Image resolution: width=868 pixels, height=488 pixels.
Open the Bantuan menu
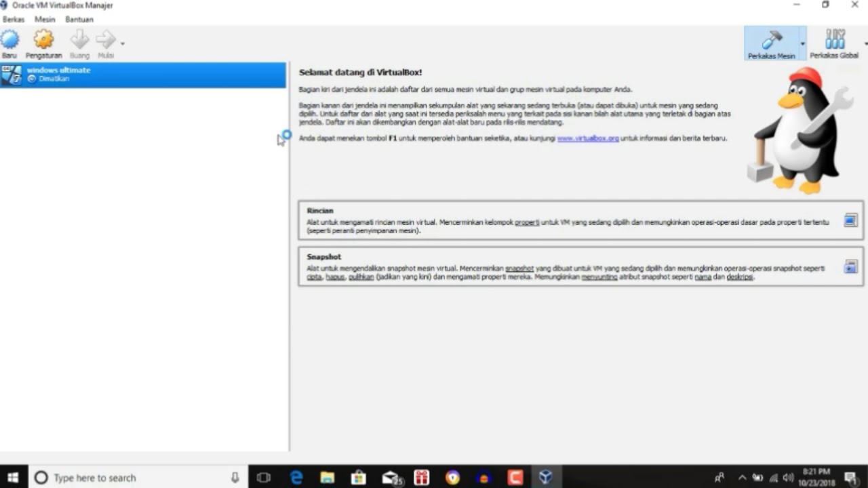click(79, 20)
